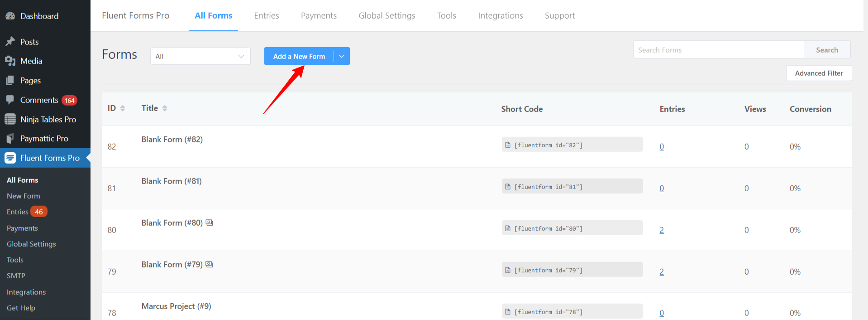The image size is (868, 320).
Task: Copy the [fluentform id="82"] shortcode text
Action: point(548,145)
